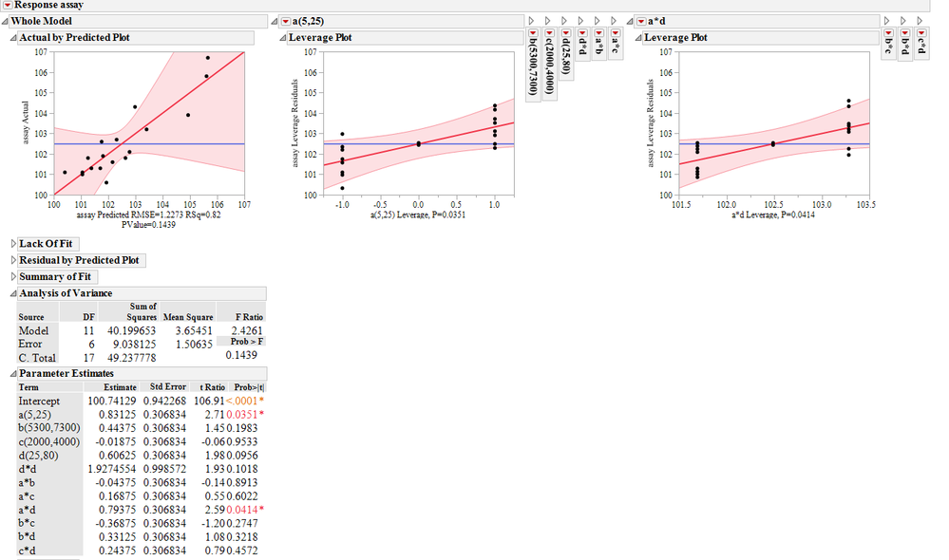Open red triangle menu beside a*d title
Image resolution: width=949 pixels, height=560 pixels.
641,21
